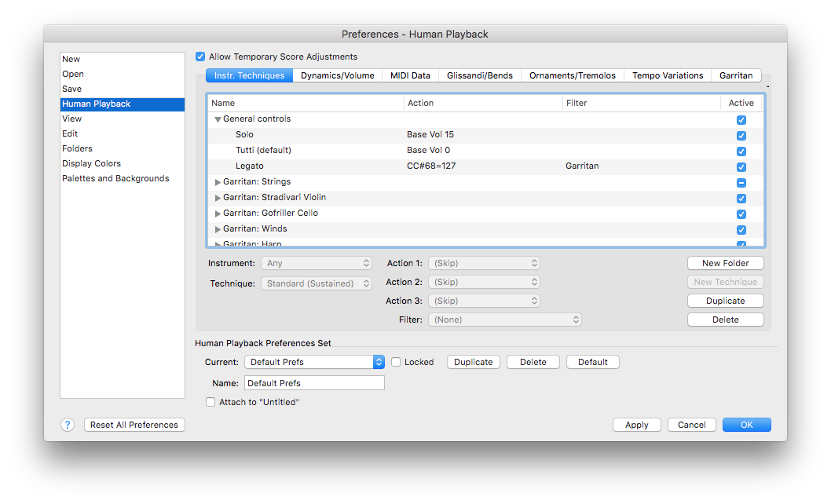Screen dimensions: 831x504
Task: Duplicate the current preferences set
Action: click(474, 362)
